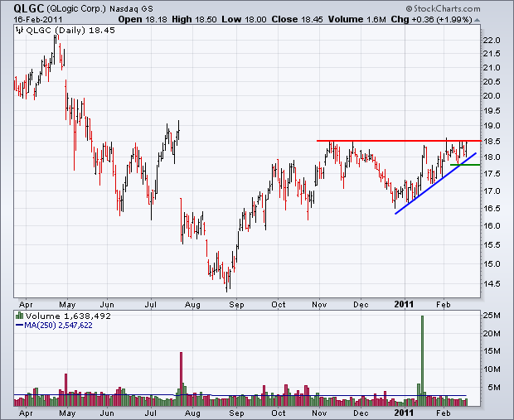Click the Volume 1,638,492 legend text
This screenshot has height=420, width=514.
68,316
